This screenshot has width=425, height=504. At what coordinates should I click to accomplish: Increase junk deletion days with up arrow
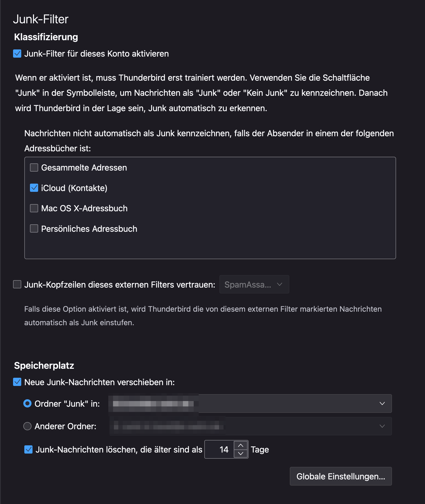pyautogui.click(x=241, y=446)
